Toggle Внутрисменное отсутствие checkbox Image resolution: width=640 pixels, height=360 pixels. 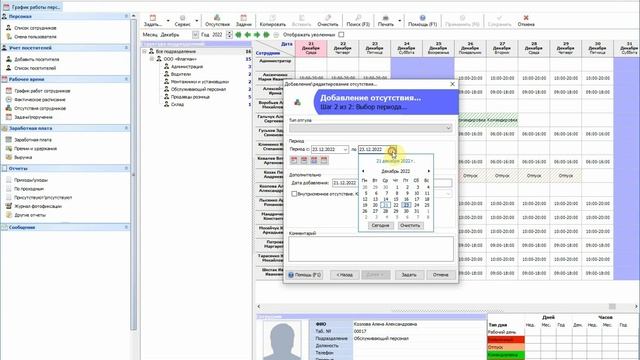294,194
